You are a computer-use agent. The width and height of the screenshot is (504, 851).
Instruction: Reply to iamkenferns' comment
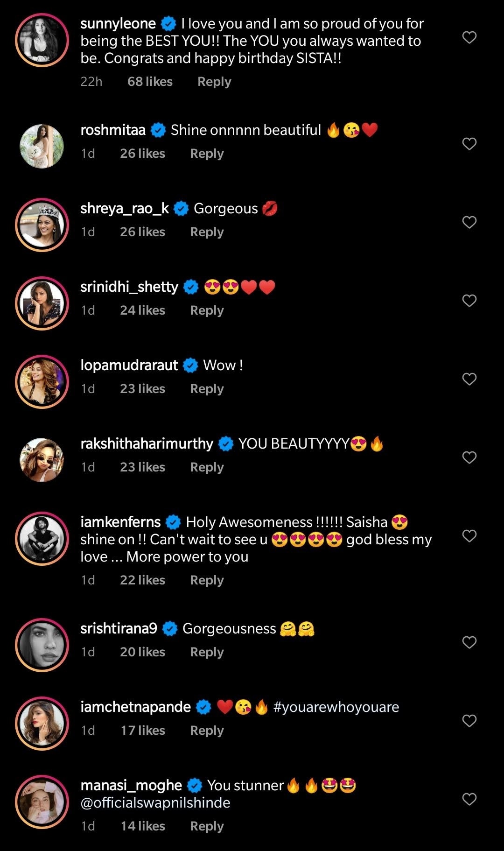[207, 580]
